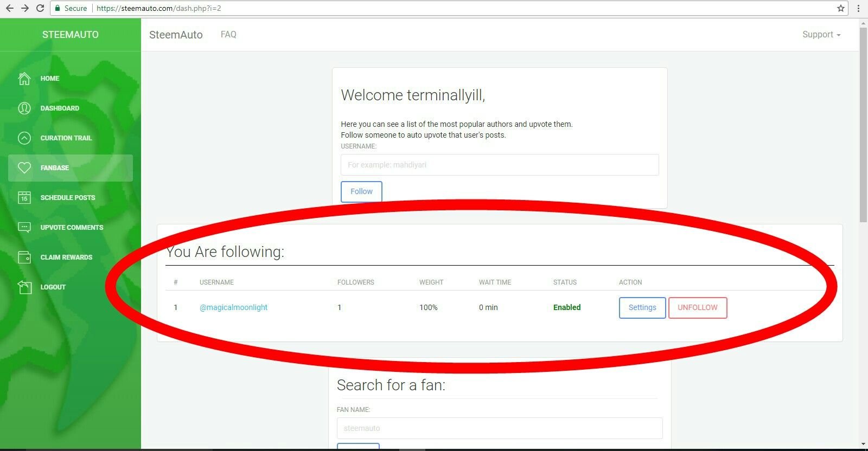
Task: Reload the page with refresh icon
Action: tap(40, 8)
